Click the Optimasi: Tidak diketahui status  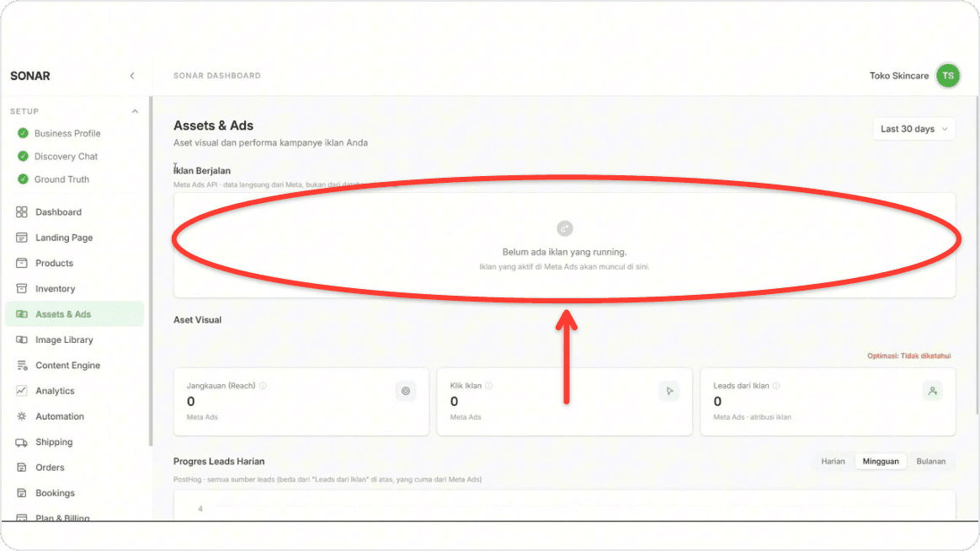[x=908, y=356]
